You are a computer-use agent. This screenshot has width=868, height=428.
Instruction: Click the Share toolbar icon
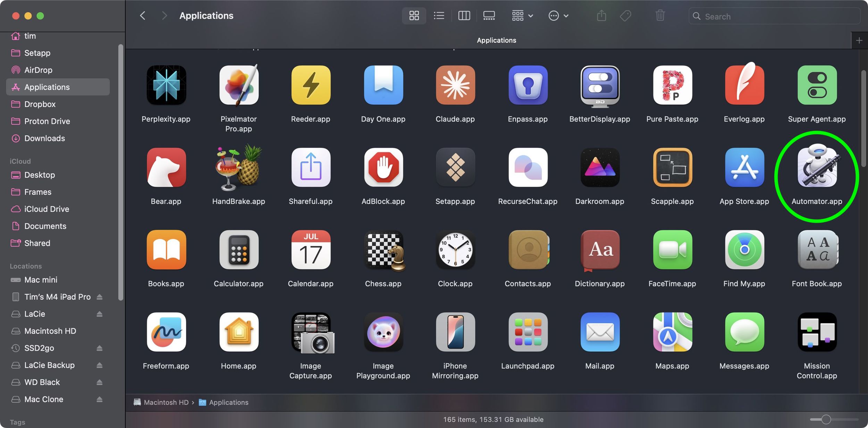(601, 16)
